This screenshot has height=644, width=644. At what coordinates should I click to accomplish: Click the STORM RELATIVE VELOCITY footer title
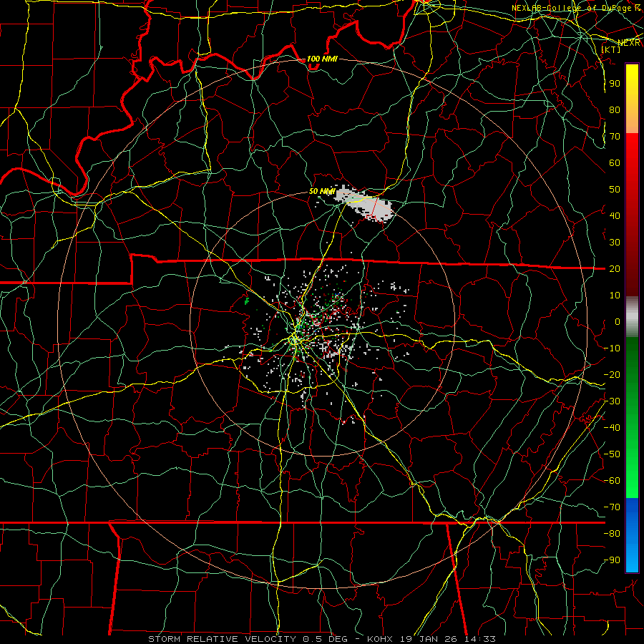pos(222,639)
